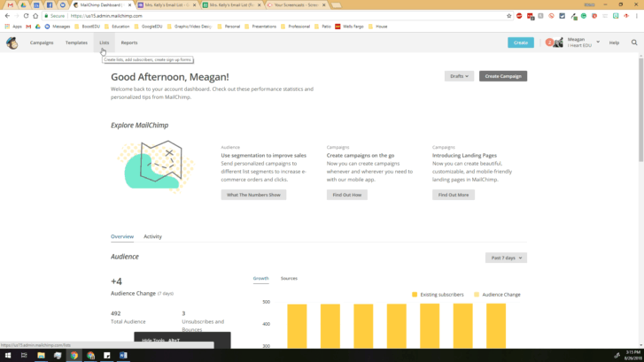
Task: Open the BoostEDU bookmarks folder
Action: coord(88,27)
